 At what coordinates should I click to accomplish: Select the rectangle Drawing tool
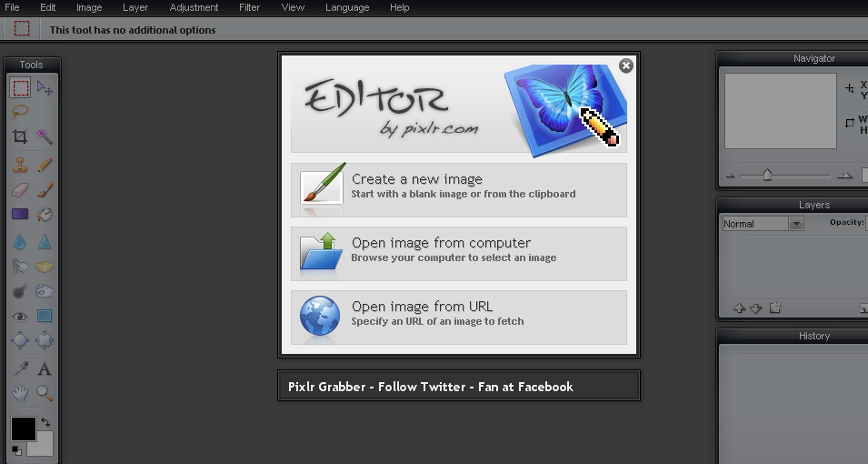(45, 316)
